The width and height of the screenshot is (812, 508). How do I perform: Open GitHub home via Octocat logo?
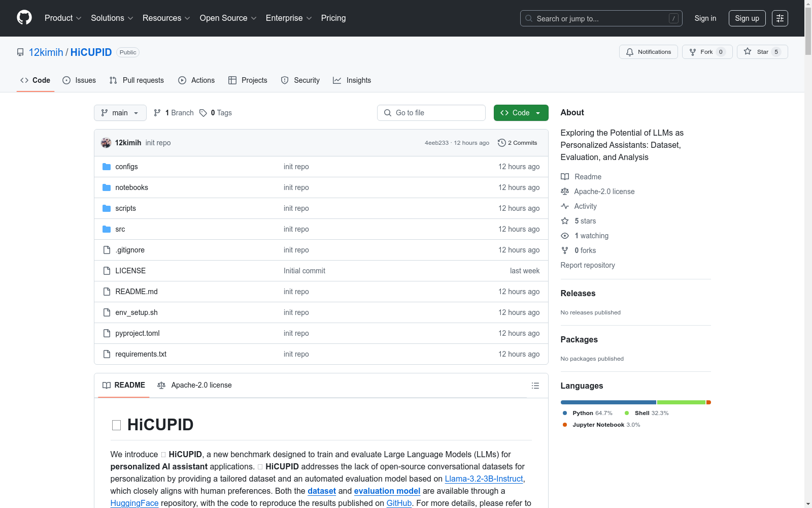tap(24, 18)
